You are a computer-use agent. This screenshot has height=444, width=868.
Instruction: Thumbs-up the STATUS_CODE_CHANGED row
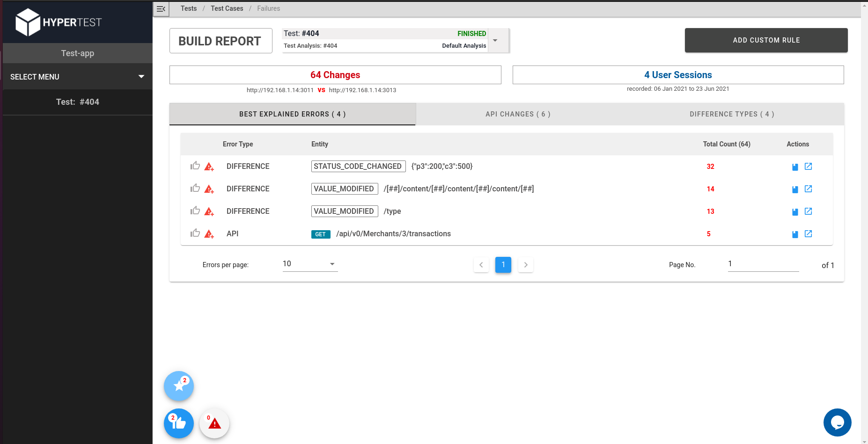pyautogui.click(x=195, y=166)
